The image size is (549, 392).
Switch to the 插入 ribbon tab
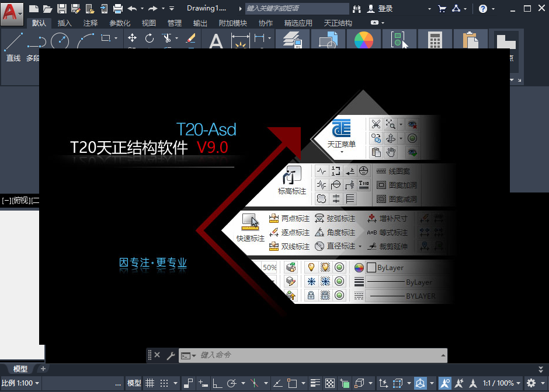click(x=65, y=23)
